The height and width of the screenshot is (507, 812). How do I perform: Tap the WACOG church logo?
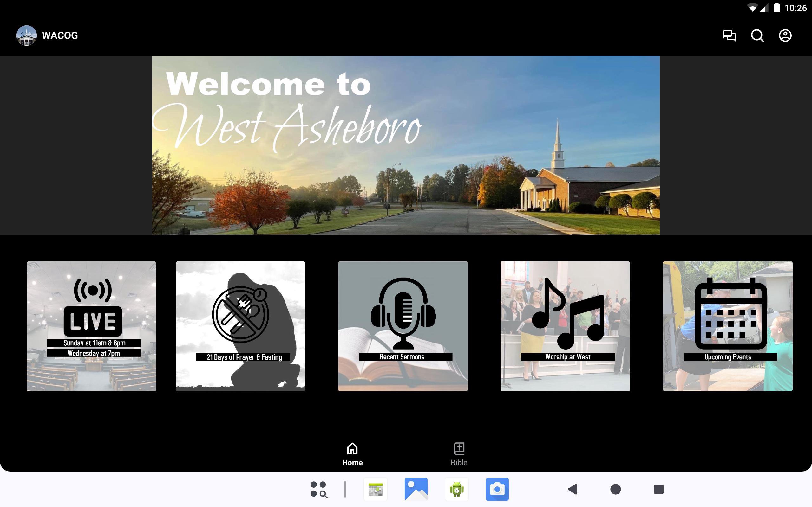click(x=27, y=35)
